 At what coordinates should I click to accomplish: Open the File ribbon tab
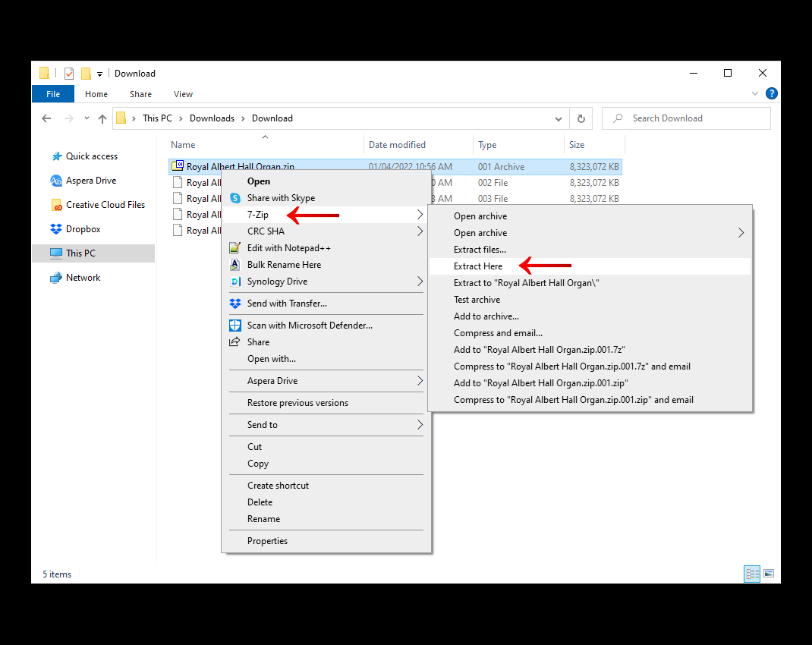tap(53, 94)
